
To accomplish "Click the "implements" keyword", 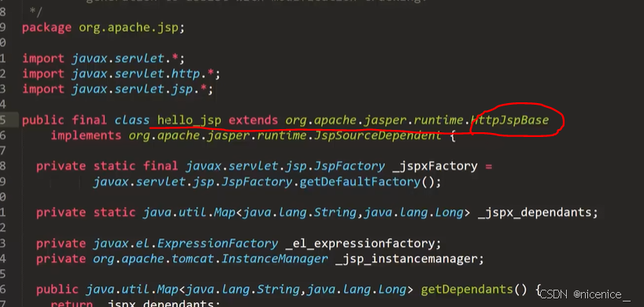I will (x=86, y=135).
